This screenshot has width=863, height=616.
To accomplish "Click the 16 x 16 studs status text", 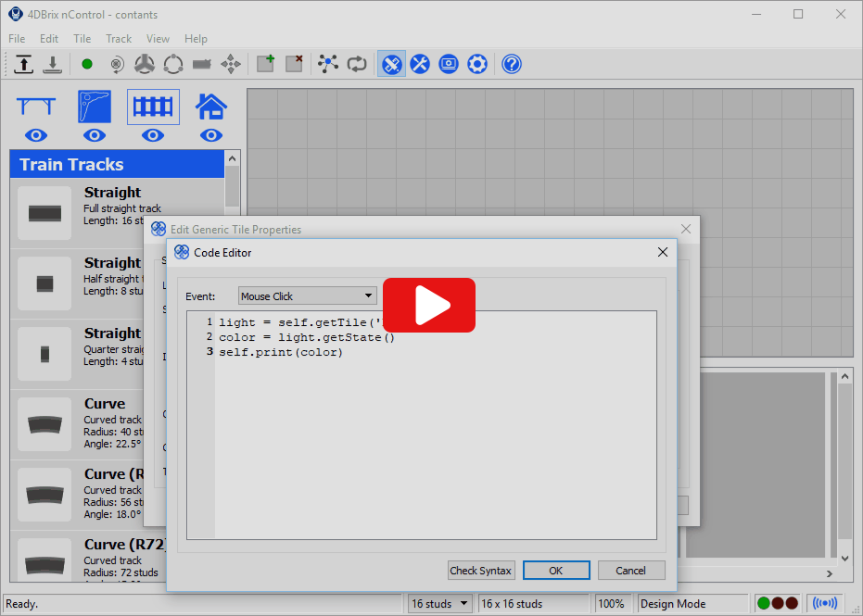I will click(x=512, y=604).
